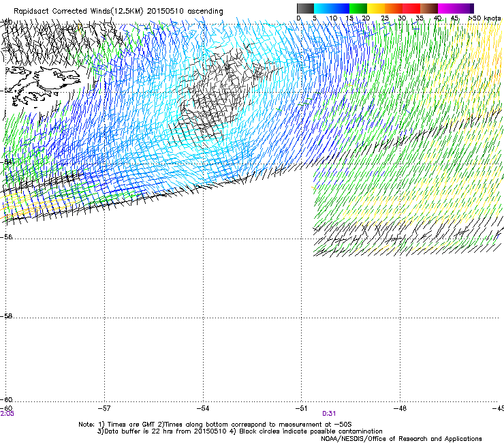Click the 'Data buffer is 22 hrs' note

coord(240,431)
